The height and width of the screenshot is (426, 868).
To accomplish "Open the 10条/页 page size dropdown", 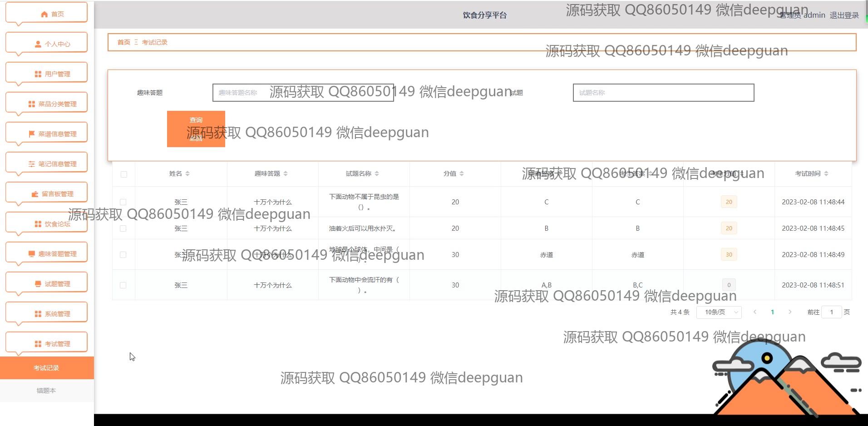I will [x=719, y=312].
